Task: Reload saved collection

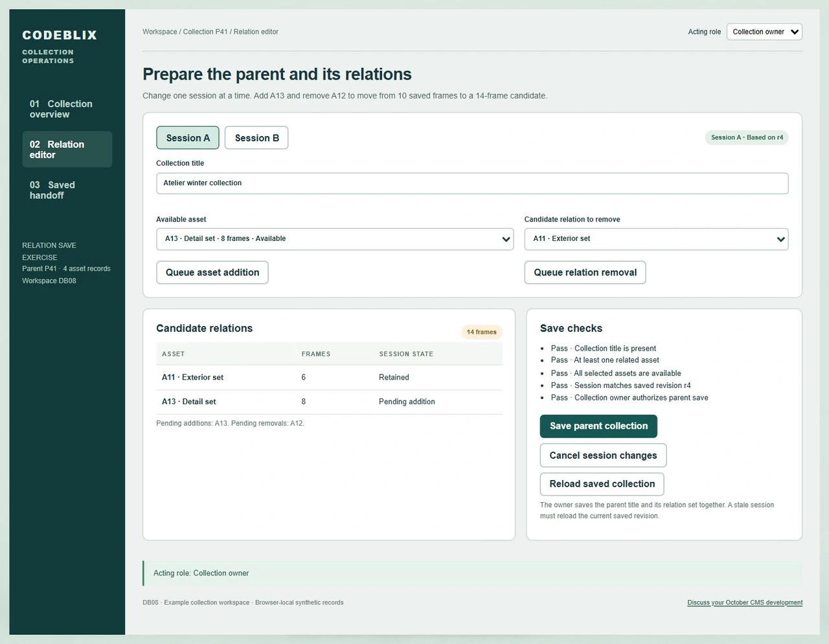Action: pos(602,484)
